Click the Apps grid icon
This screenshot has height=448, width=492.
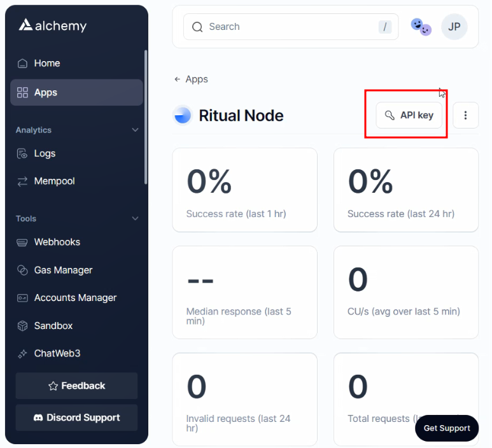click(22, 92)
